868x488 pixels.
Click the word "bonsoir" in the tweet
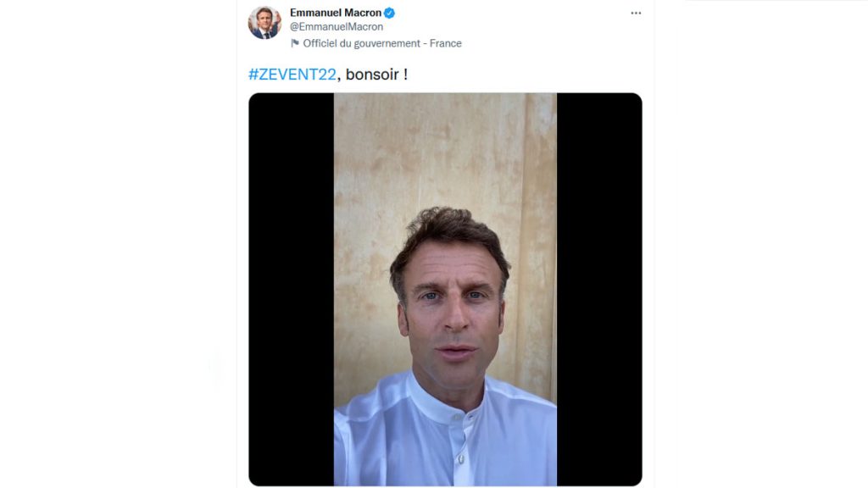pyautogui.click(x=373, y=74)
